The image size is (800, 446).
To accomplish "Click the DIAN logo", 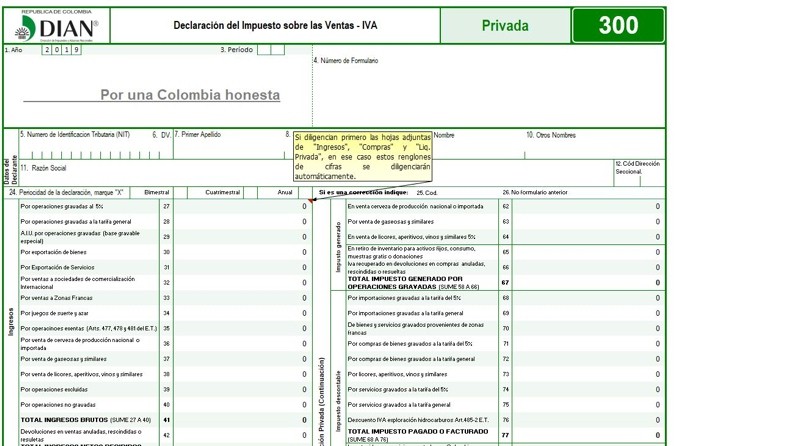I will click(60, 27).
